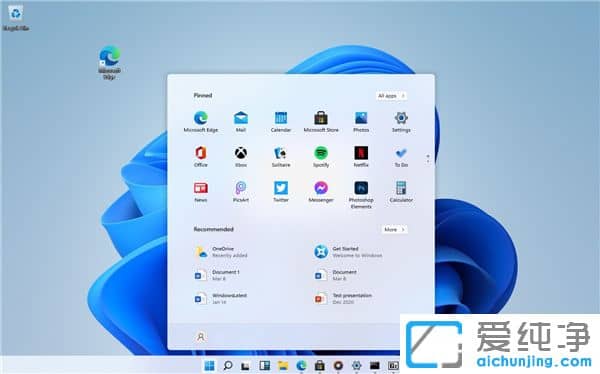Expand Recommended with the More button
Image resolution: width=600 pixels, height=374 pixels.
click(x=395, y=229)
